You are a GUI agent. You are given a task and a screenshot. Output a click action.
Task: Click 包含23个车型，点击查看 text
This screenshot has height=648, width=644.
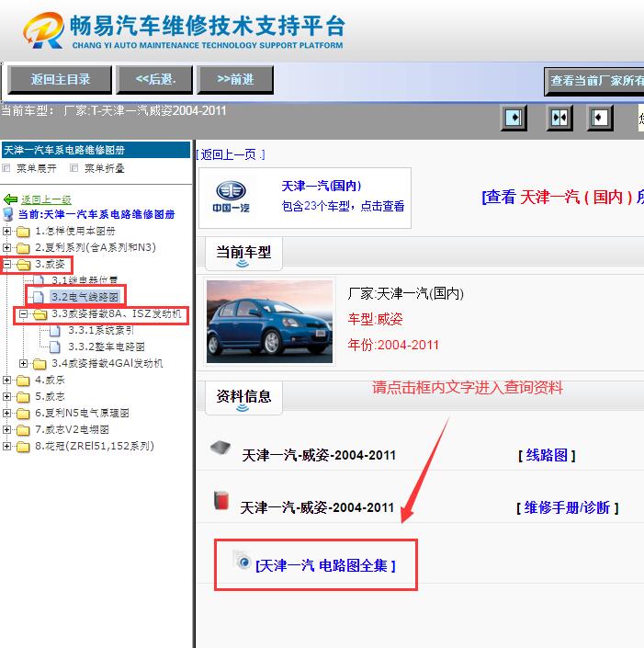[343, 206]
